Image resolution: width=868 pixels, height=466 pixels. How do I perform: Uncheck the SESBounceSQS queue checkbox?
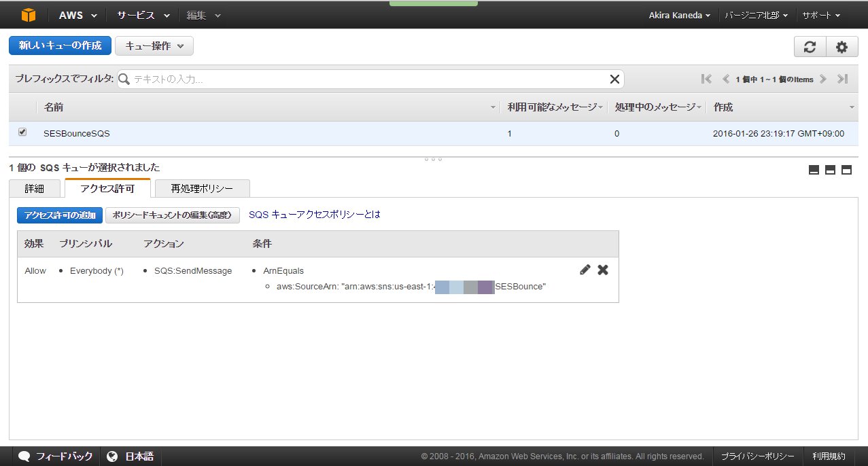(22, 132)
